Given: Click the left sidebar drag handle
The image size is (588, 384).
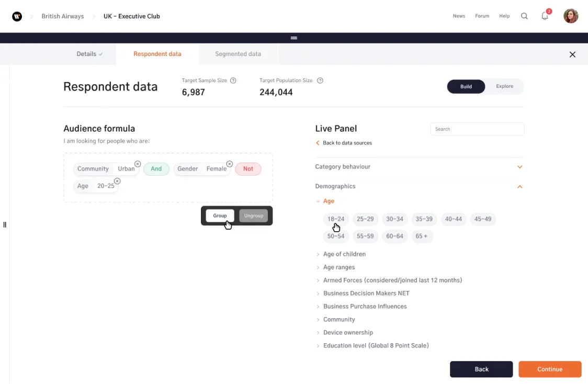Looking at the screenshot, I should click(x=5, y=224).
